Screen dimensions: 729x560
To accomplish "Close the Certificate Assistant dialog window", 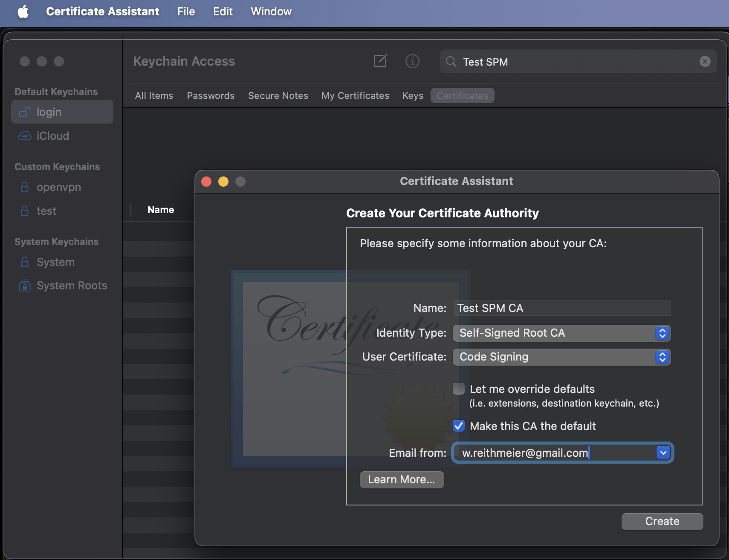I will click(x=206, y=182).
